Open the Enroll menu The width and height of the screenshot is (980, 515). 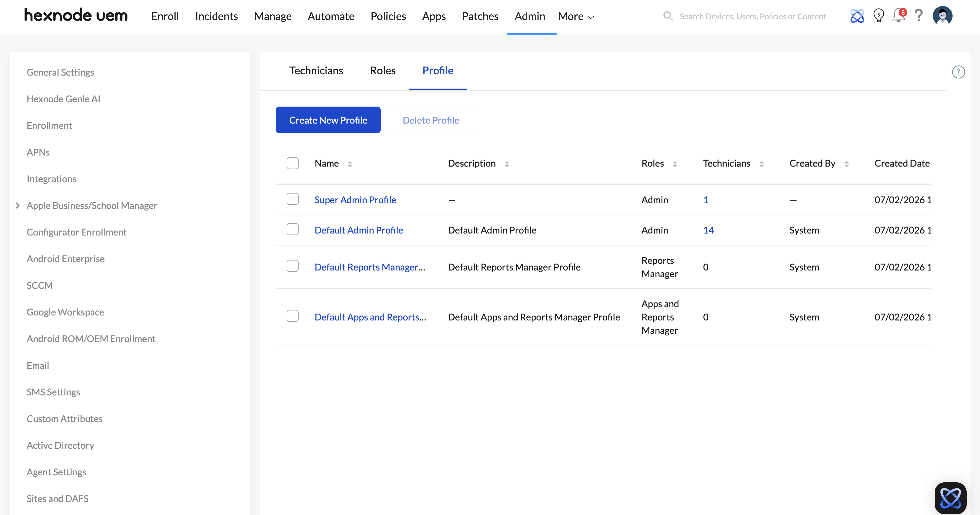[x=165, y=16]
